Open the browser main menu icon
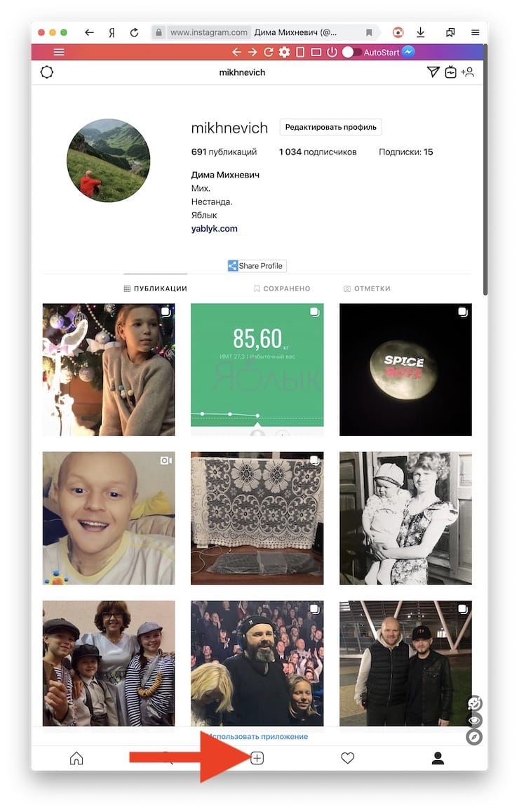This screenshot has height=812, width=519. coord(475,32)
